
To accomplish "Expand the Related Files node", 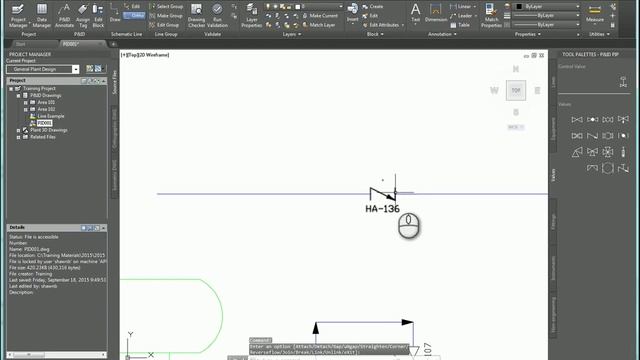I will click(18, 137).
